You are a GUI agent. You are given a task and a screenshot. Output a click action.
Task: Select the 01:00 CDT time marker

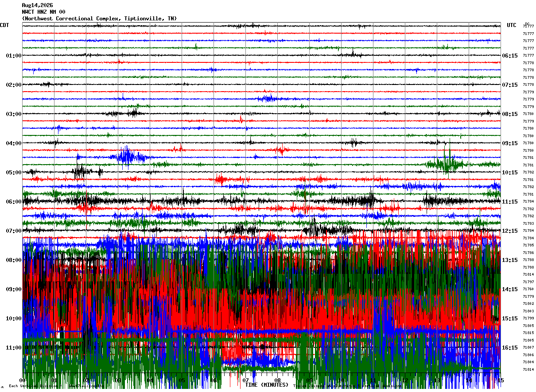tap(14, 56)
